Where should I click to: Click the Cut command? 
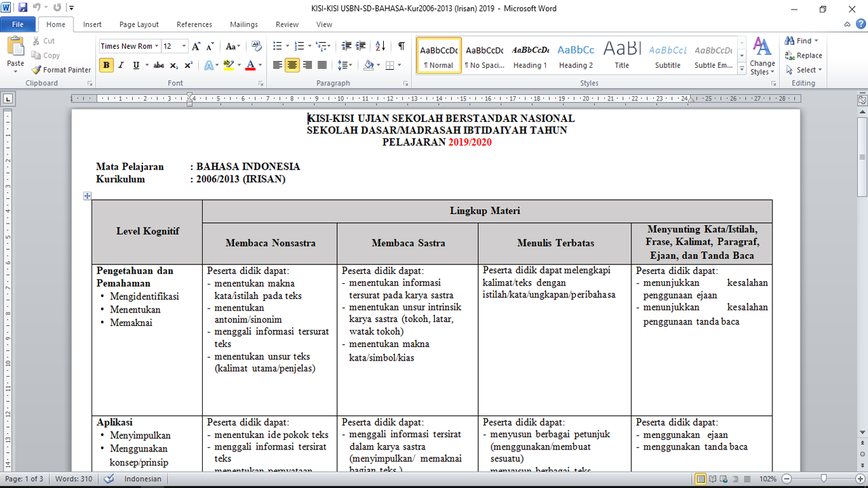coord(43,41)
